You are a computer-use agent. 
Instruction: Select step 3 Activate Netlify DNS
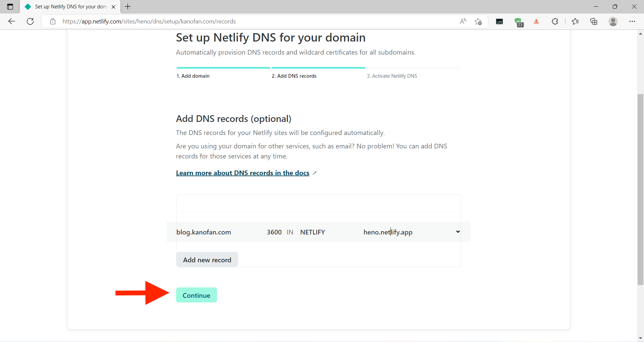pyautogui.click(x=392, y=76)
